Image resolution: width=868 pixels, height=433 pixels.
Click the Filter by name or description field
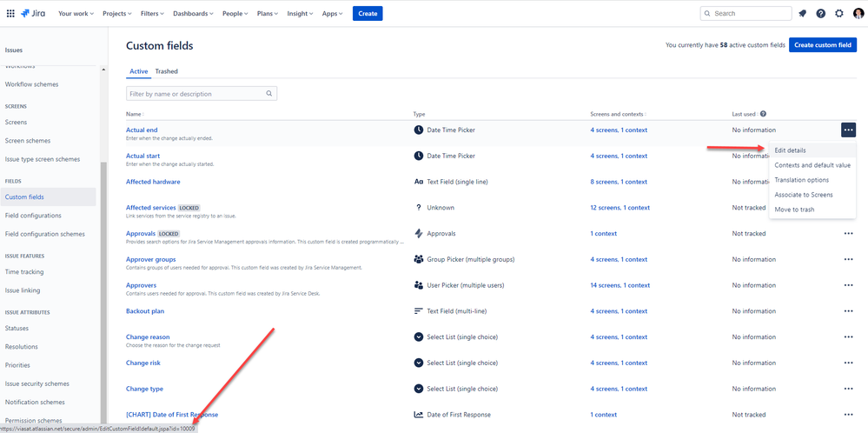coord(202,94)
